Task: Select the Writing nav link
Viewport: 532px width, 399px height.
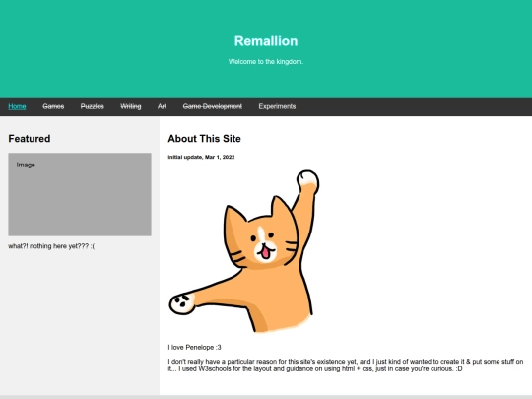Action: point(131,106)
